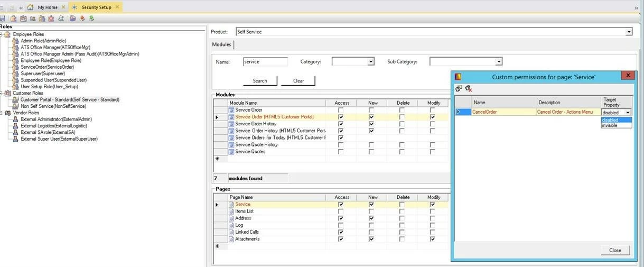
Task: Toggle Access checkbox for Service Order History module
Action: 340,124
